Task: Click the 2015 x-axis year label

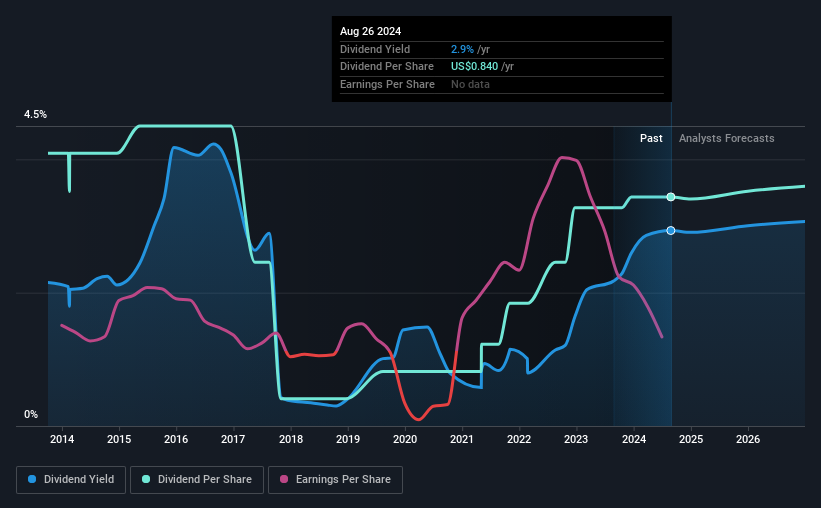Action: 119,439
